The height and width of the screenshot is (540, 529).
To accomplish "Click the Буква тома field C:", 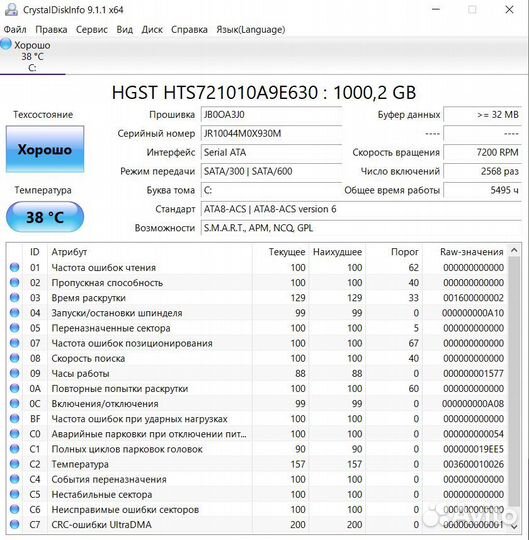I will coord(271,190).
